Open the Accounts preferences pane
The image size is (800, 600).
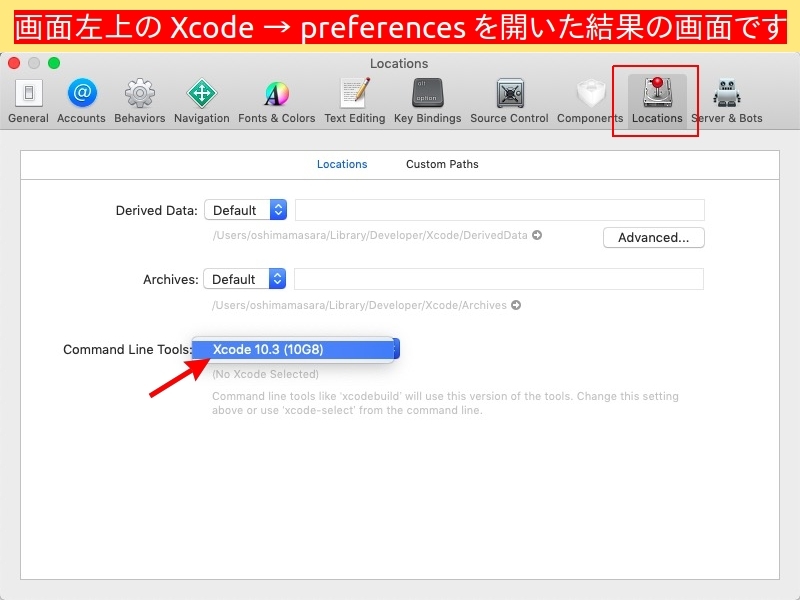click(x=82, y=101)
